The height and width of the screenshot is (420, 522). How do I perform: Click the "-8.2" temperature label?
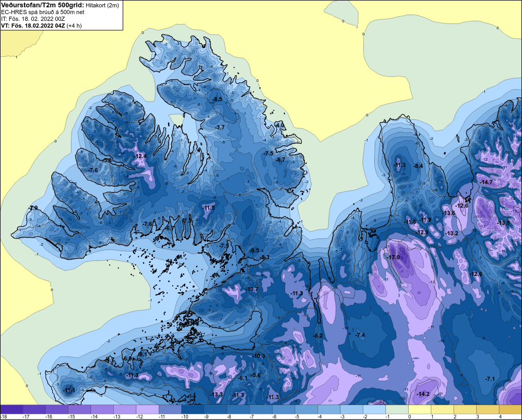pos(318,335)
